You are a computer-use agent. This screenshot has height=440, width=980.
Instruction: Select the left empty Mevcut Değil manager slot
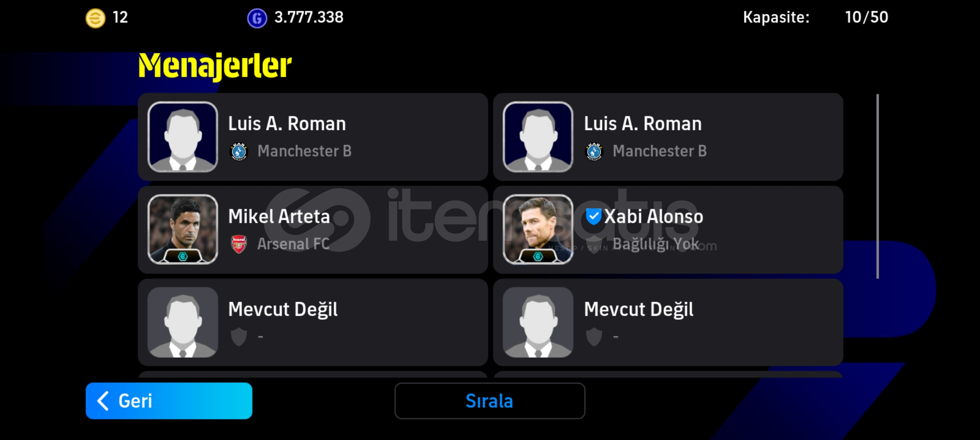click(x=313, y=322)
